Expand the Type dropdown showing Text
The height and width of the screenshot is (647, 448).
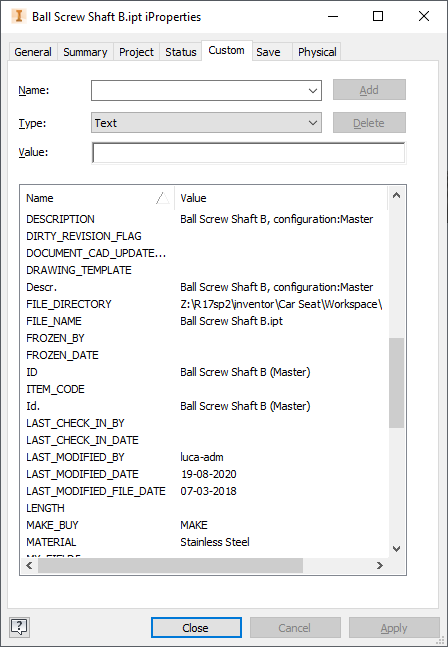(x=313, y=123)
